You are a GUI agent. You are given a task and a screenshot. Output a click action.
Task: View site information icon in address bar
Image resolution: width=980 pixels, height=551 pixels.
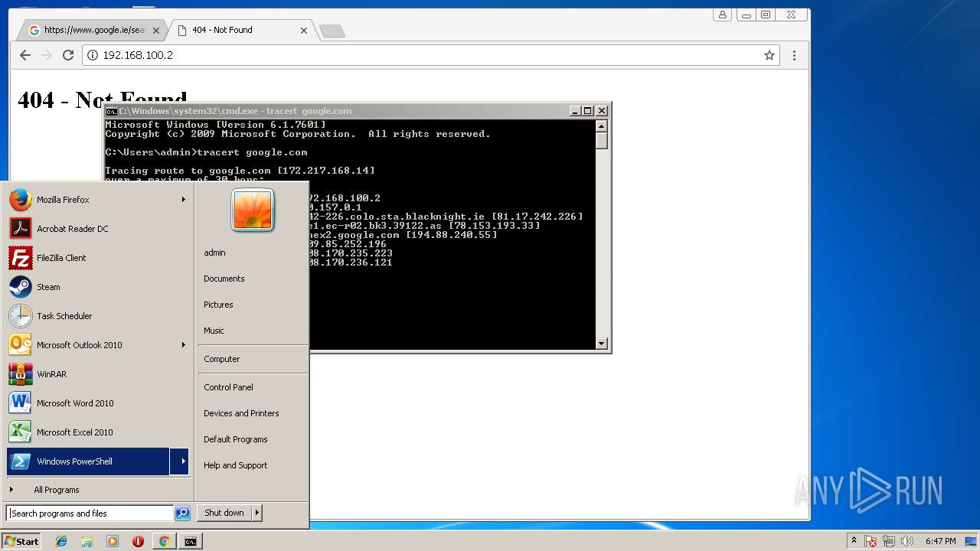[x=93, y=55]
